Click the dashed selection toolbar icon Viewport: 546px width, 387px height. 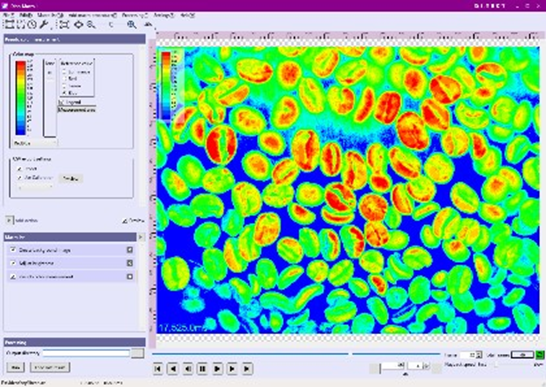click(x=21, y=24)
